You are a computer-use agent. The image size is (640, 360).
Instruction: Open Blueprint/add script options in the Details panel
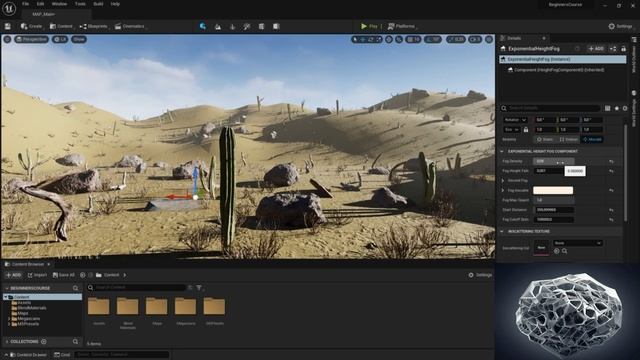click(613, 49)
